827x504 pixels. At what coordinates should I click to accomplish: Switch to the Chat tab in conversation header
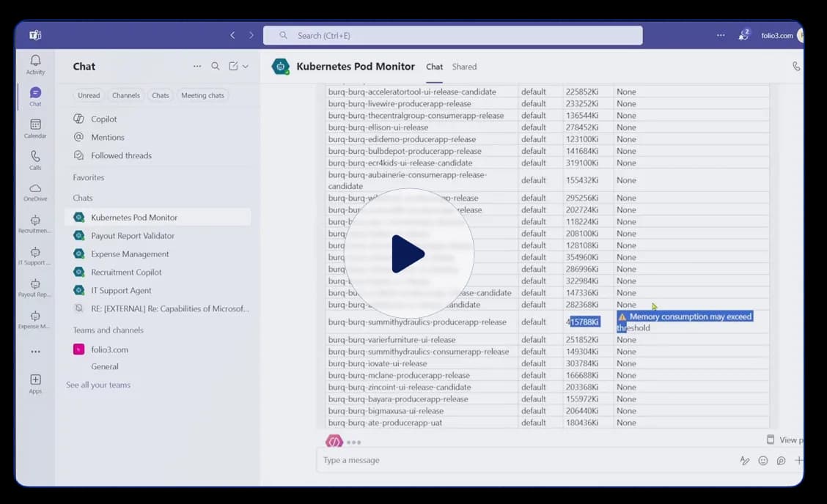click(434, 67)
